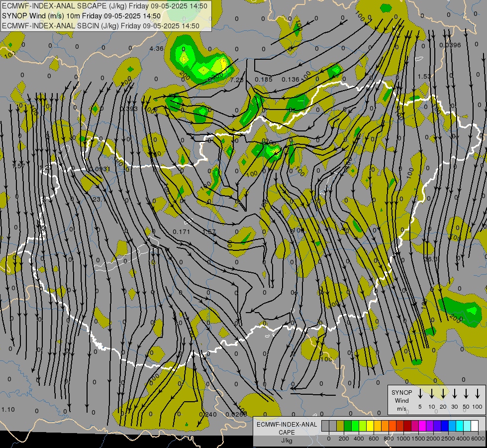Click the '0.393' value on the map
Screen dimensions: 487x448
pos(129,109)
